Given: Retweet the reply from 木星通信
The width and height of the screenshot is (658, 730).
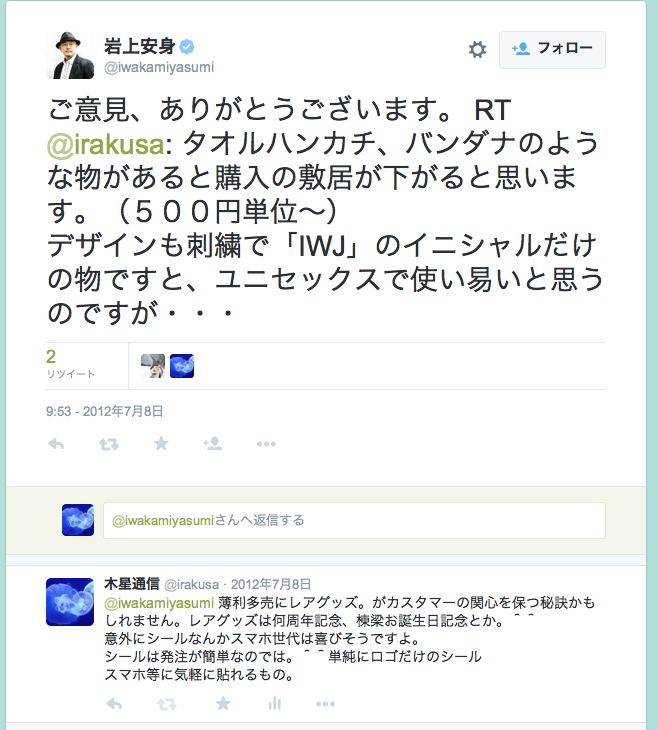Looking at the screenshot, I should click(x=167, y=704).
